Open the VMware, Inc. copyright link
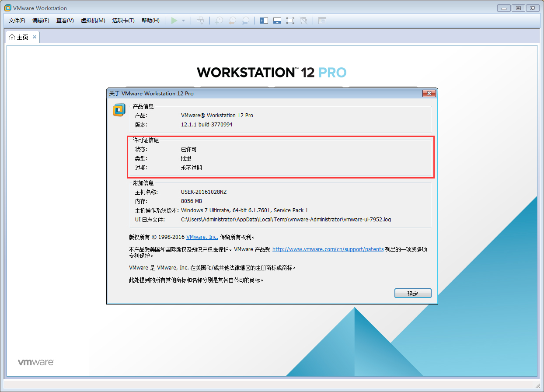 202,237
